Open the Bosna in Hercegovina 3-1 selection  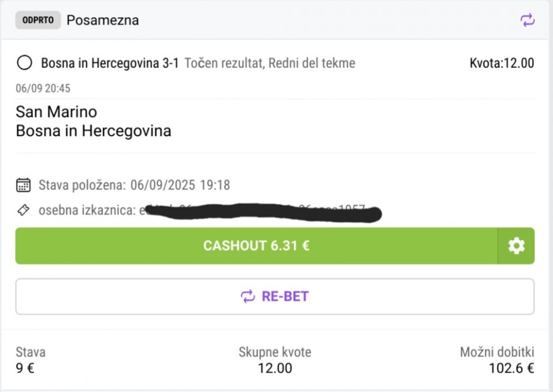[x=109, y=63]
